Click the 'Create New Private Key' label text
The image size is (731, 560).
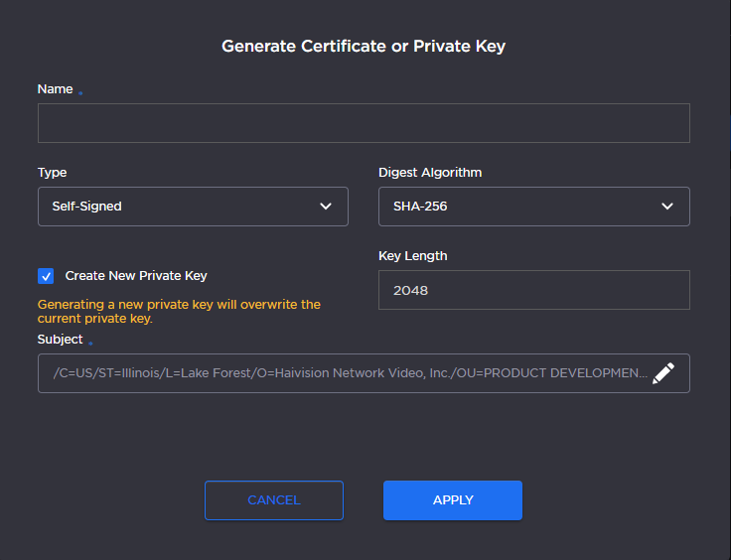coord(136,276)
